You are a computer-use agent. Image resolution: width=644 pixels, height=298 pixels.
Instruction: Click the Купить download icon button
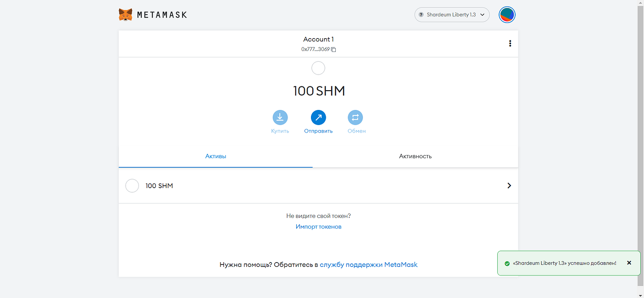[280, 118]
